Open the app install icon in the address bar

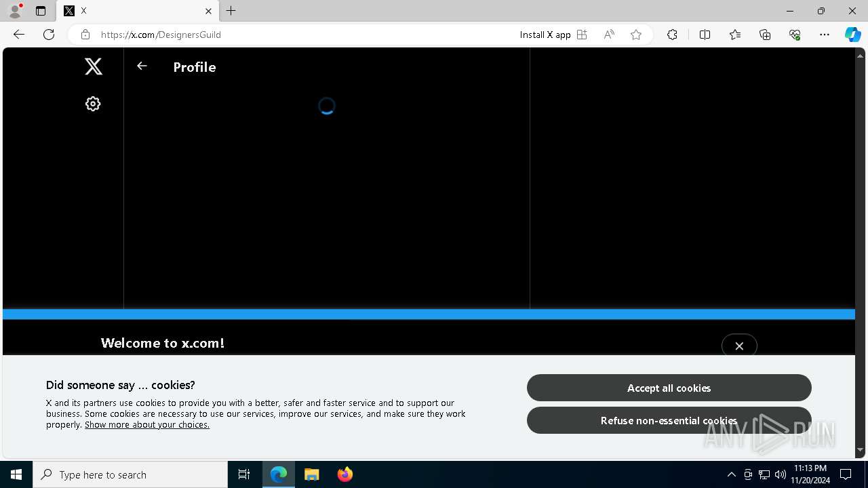coord(582,35)
